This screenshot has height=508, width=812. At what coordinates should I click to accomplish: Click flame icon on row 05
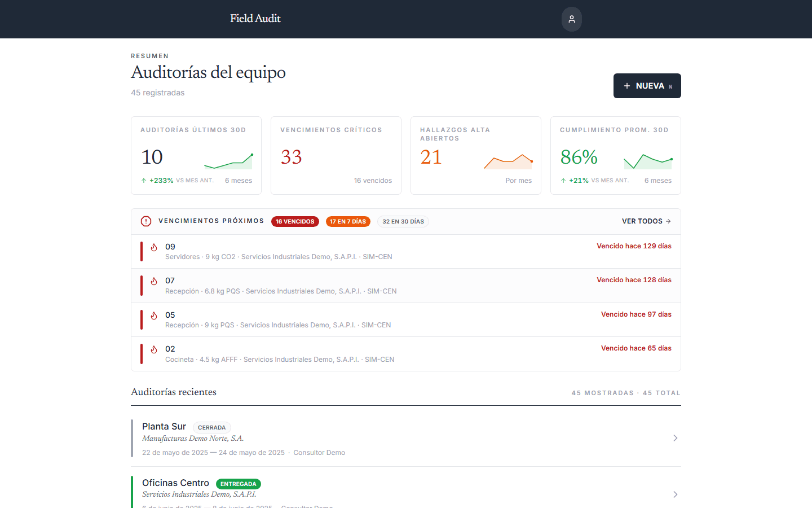(154, 316)
